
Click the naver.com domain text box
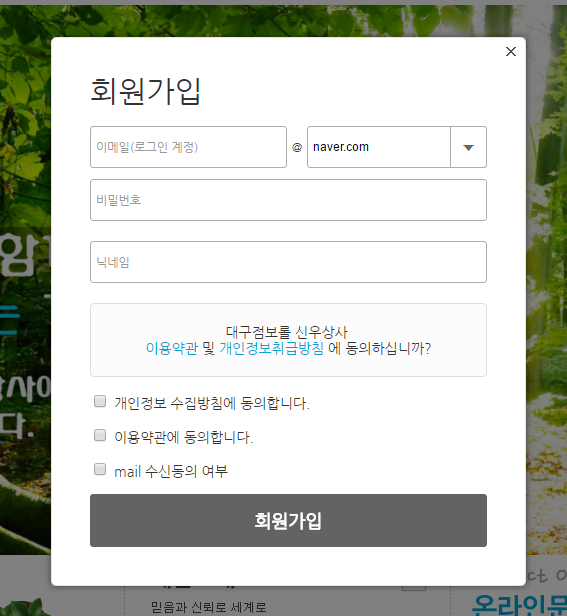[x=379, y=147]
